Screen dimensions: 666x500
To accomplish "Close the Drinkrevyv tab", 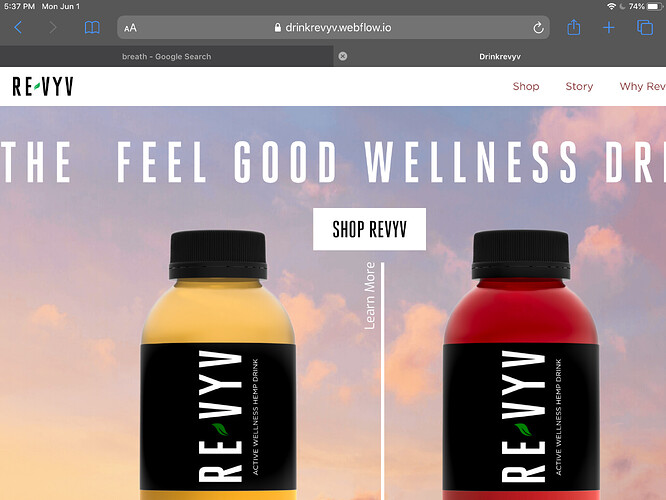I will (343, 56).
